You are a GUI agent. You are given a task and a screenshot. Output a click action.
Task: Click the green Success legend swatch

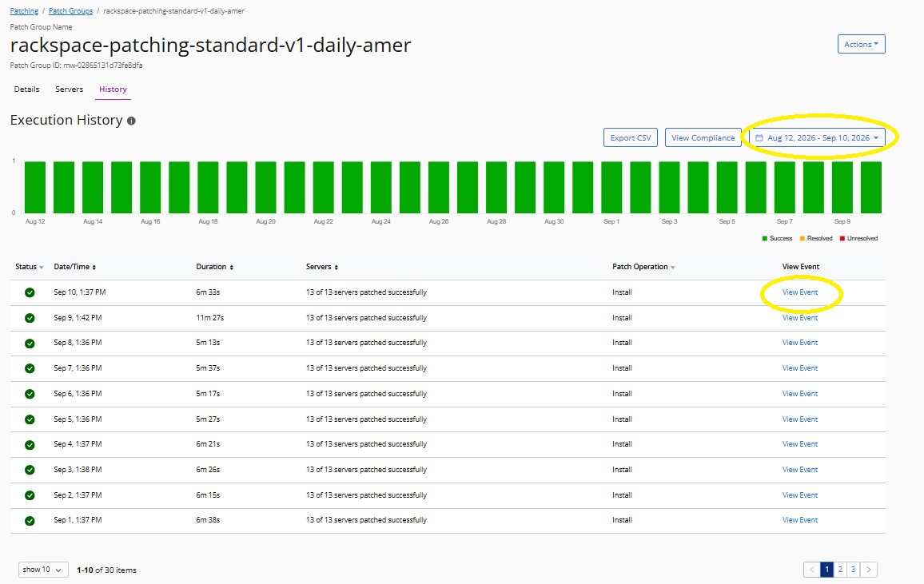765,238
